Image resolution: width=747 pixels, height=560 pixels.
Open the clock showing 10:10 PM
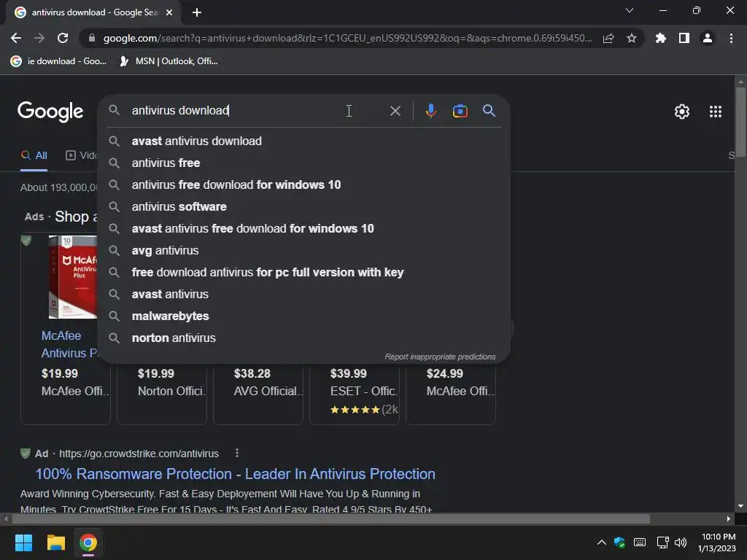(717, 542)
